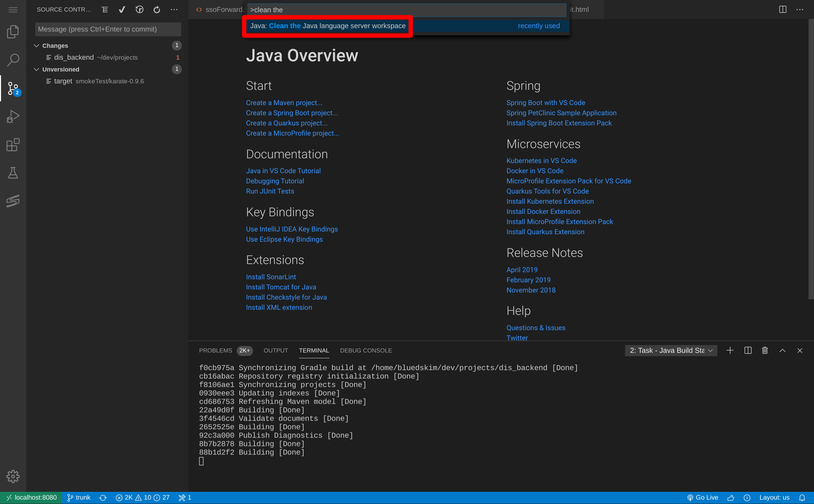This screenshot has width=814, height=504.
Task: Click the command palette input field
Action: pyautogui.click(x=407, y=10)
